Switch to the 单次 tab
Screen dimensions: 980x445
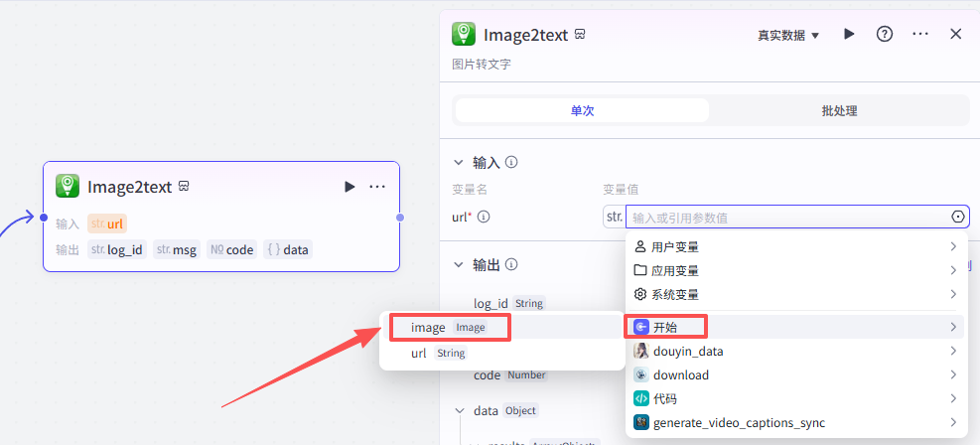[x=582, y=110]
